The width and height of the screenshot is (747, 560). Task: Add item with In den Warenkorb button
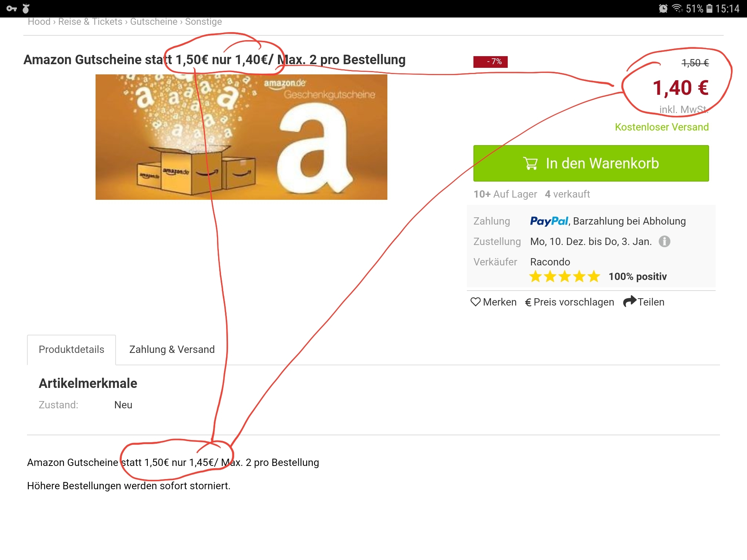point(591,163)
